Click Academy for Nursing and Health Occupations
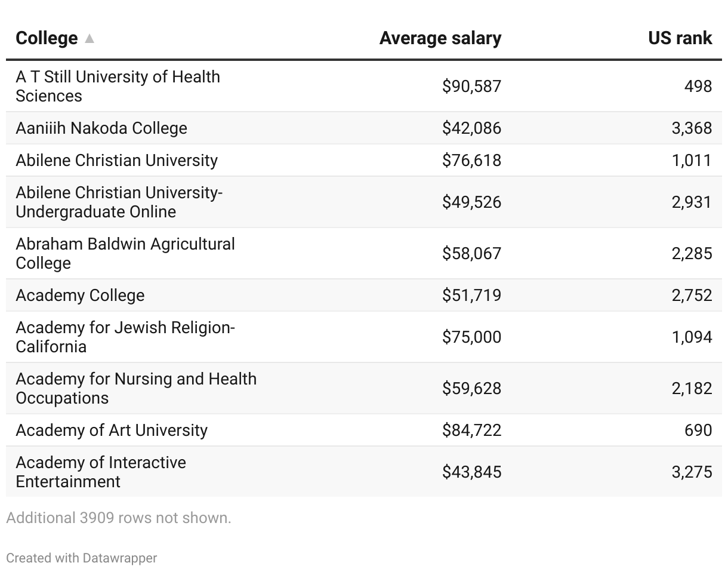 tap(136, 388)
